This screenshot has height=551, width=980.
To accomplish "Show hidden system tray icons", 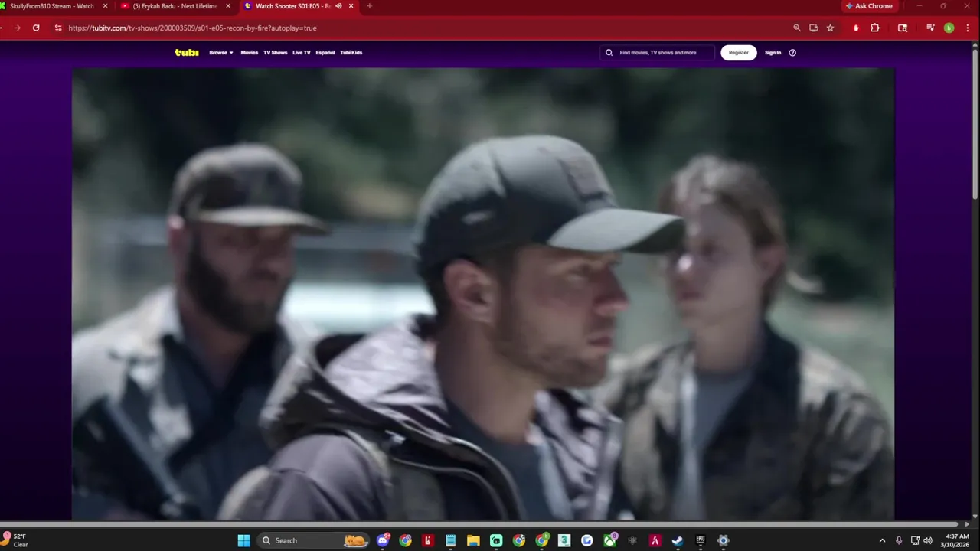I will [882, 540].
